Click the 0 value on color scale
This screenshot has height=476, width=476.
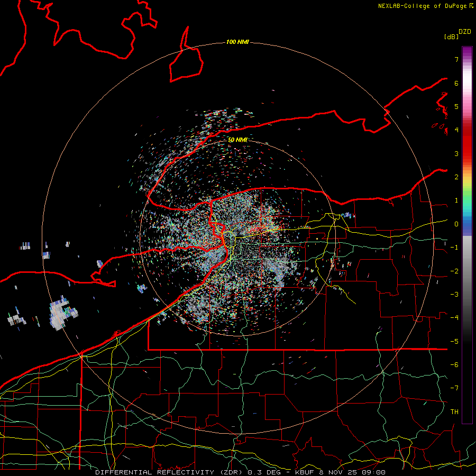[x=456, y=224]
